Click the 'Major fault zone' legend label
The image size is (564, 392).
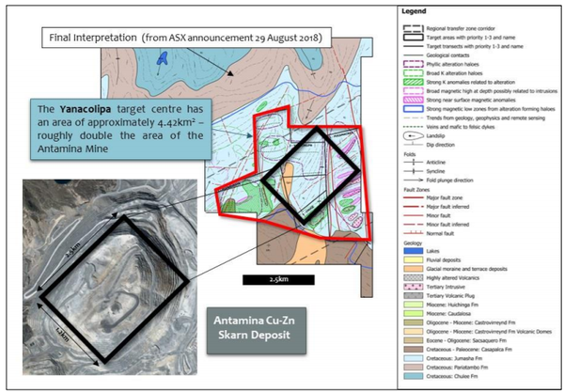pyautogui.click(x=445, y=197)
